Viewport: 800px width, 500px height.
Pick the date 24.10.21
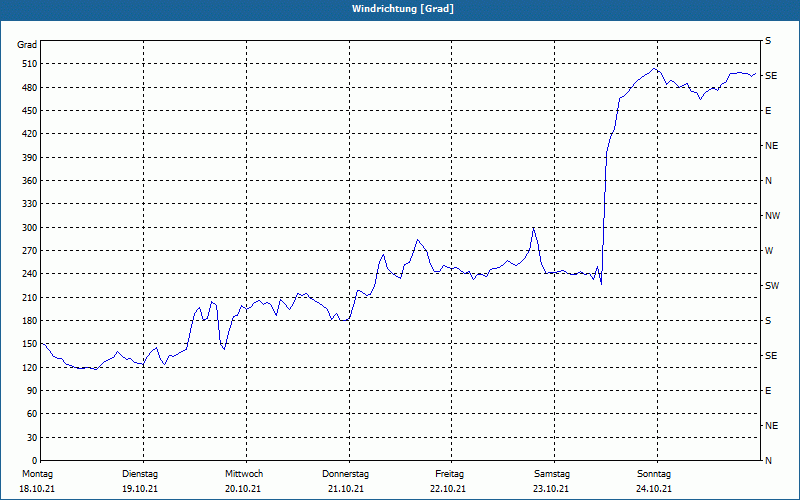pos(654,489)
